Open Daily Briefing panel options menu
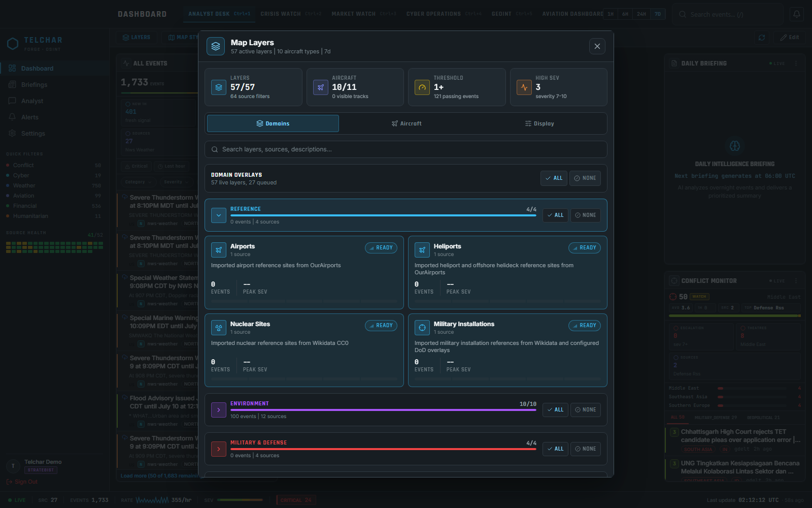This screenshot has height=508, width=812. (x=796, y=63)
